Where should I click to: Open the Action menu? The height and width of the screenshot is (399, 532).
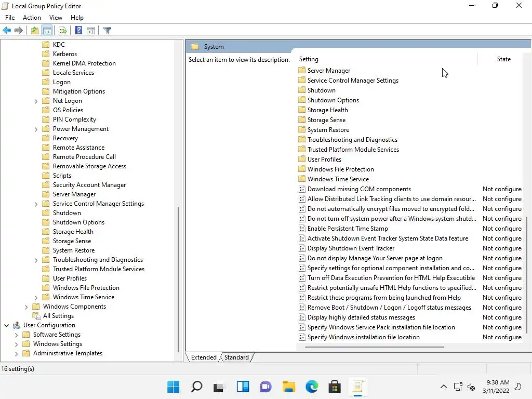pos(32,18)
